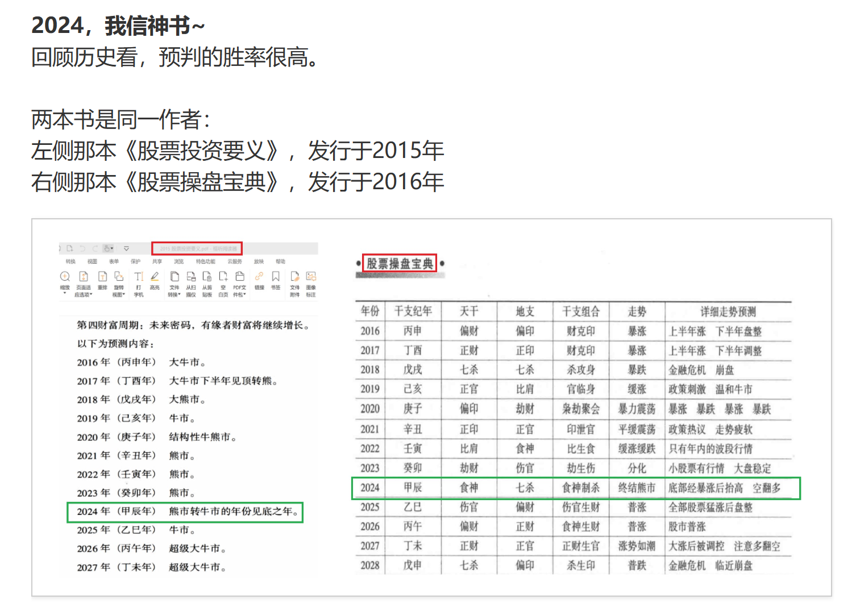Click the '2017 年（丁酉年）大牛市下半年见顶转熊' row

[177, 381]
